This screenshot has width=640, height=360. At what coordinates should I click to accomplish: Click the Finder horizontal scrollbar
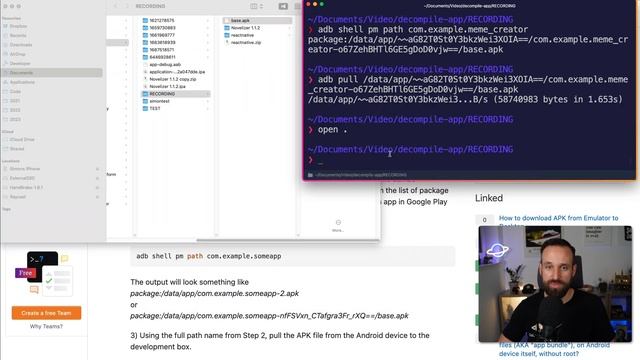[287, 240]
